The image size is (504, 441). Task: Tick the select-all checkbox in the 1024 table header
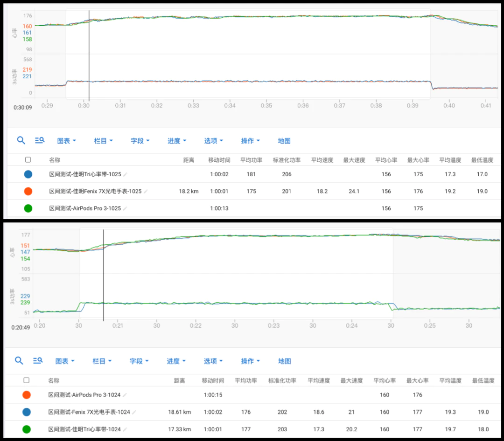(x=27, y=380)
